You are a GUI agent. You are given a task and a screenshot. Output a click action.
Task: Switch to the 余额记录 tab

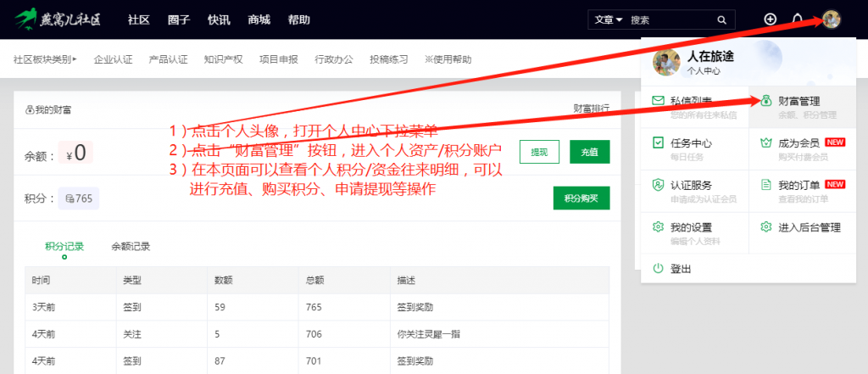[x=131, y=246]
